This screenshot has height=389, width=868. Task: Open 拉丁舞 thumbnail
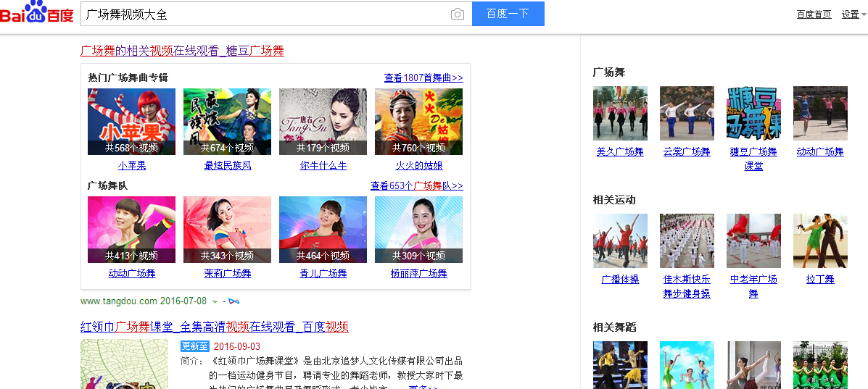pos(820,241)
